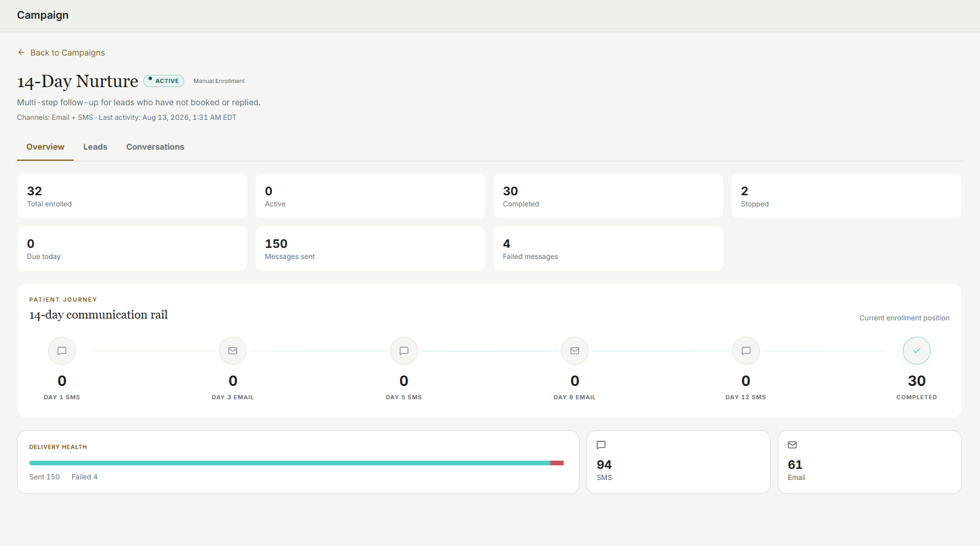The image size is (980, 546).
Task: Click the 0 Due today card
Action: pos(132,248)
